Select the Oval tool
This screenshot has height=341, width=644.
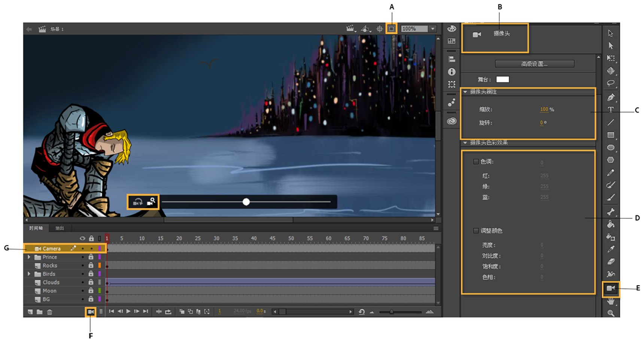(x=611, y=147)
